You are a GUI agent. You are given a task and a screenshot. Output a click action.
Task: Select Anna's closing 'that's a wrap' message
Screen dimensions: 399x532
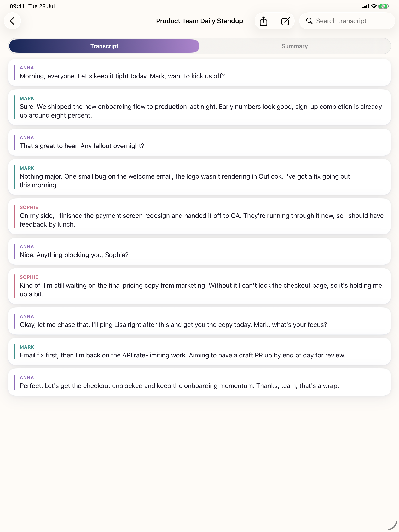pos(199,382)
